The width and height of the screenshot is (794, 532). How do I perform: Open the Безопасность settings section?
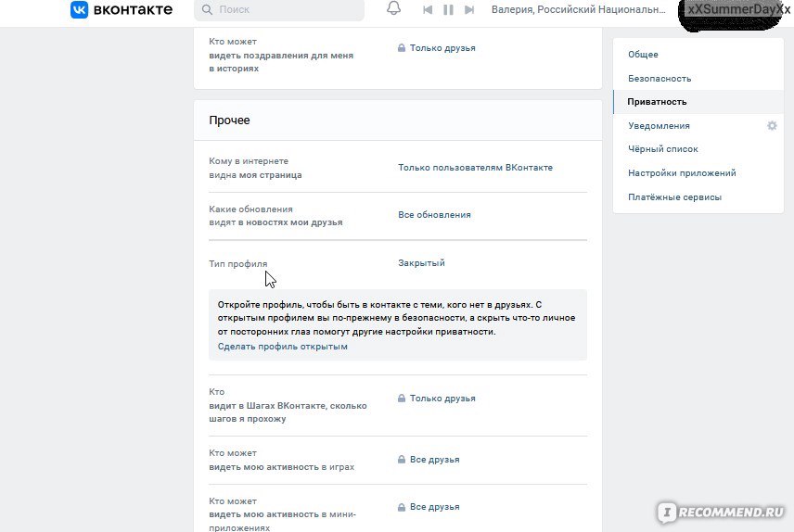(660, 79)
